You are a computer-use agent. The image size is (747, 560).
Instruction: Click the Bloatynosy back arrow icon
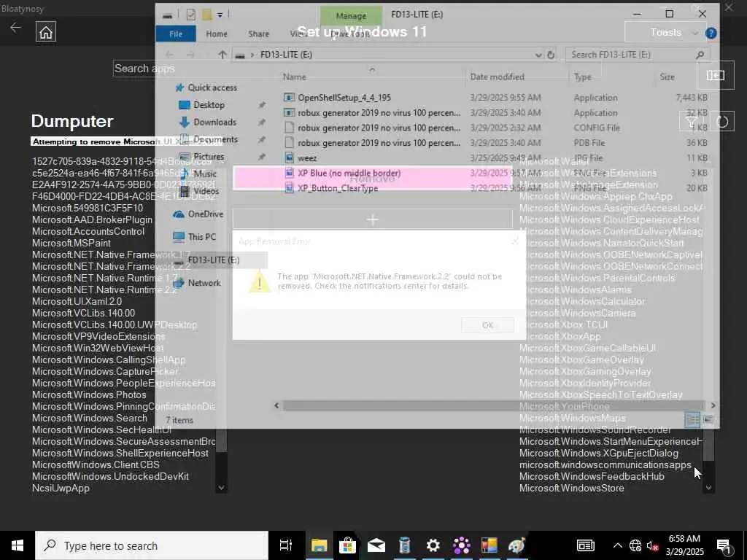coord(16,28)
